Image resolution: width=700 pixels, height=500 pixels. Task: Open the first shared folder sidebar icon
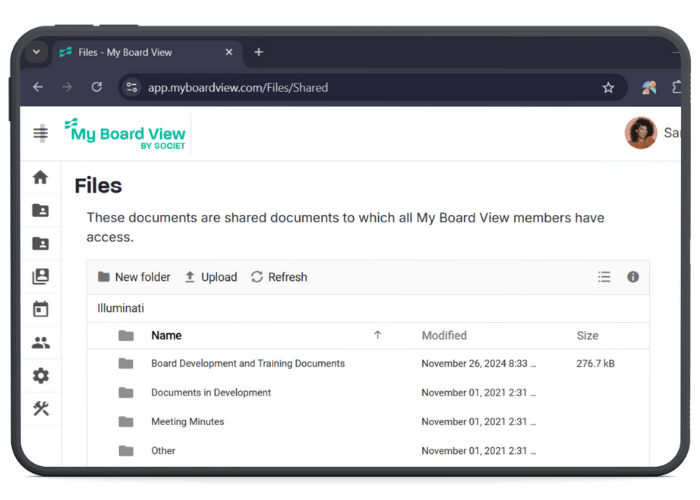41,210
